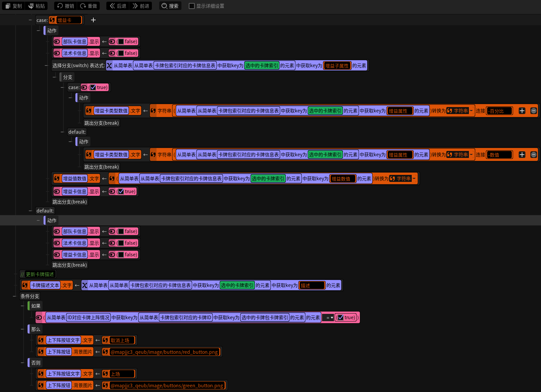Image resolution: width=541 pixels, height=392 pixels.
Task: Go back using the 后退 button
Action: click(x=118, y=6)
